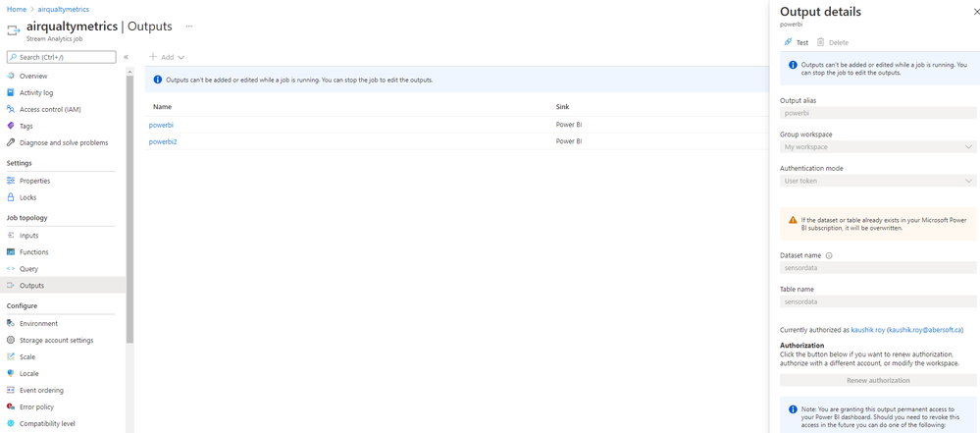
Task: Click the Sink column header
Action: tap(562, 107)
